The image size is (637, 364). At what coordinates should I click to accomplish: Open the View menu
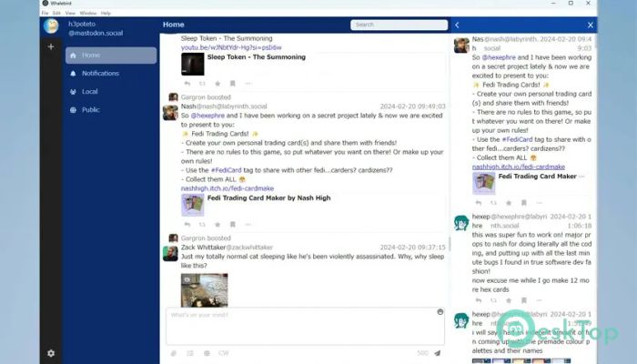click(x=70, y=13)
